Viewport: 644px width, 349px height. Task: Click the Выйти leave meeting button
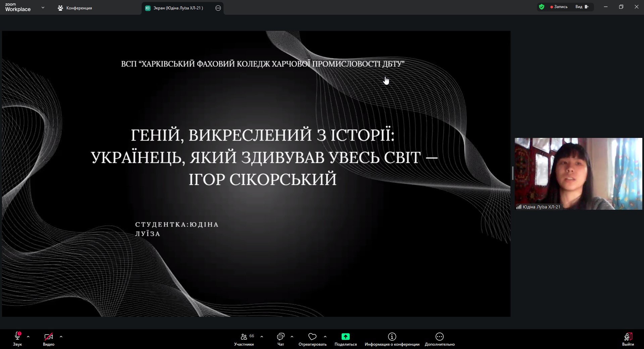[x=628, y=339]
